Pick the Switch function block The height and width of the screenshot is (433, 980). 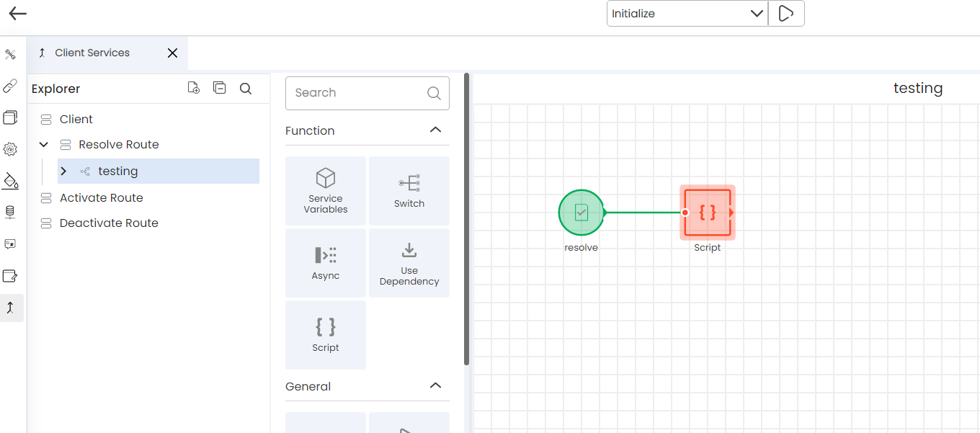pyautogui.click(x=409, y=191)
